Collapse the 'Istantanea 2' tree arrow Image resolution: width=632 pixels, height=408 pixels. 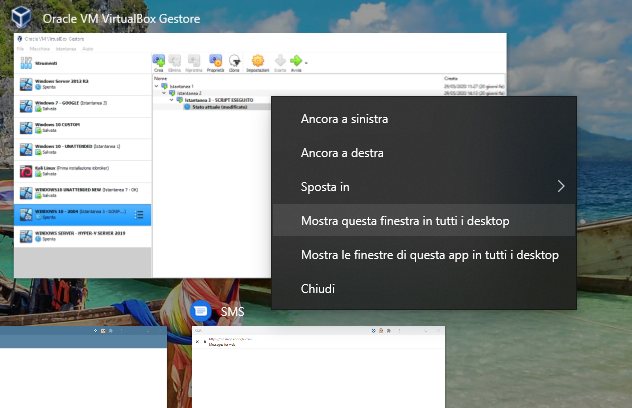coord(164,93)
